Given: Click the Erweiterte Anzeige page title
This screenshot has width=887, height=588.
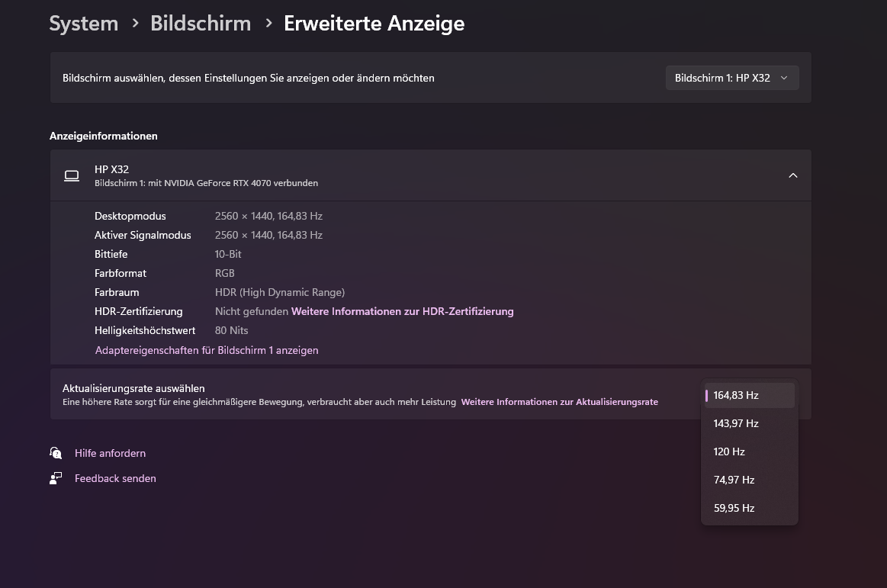Looking at the screenshot, I should (x=374, y=24).
